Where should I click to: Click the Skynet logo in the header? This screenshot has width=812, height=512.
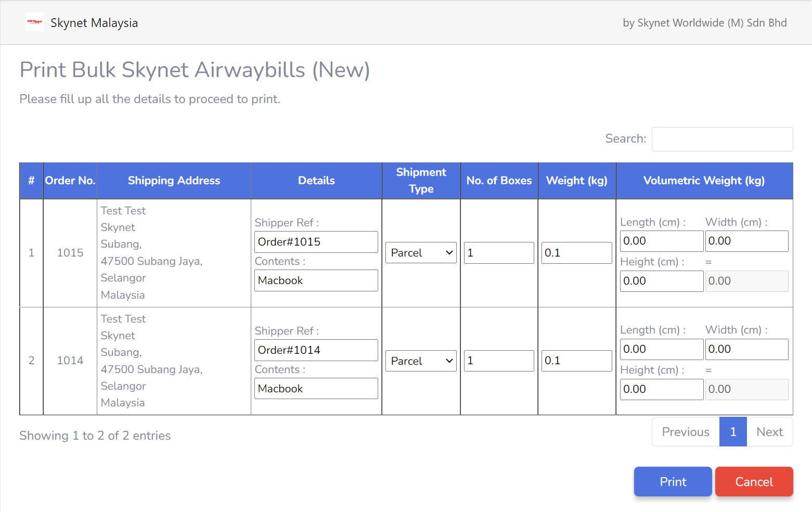tap(34, 22)
